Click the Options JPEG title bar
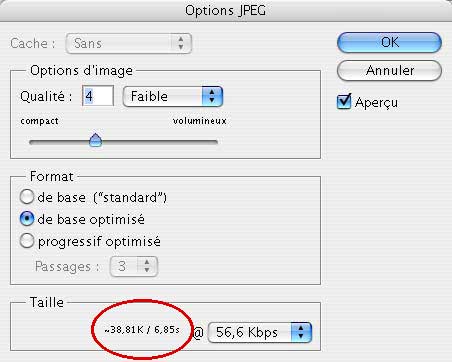The width and height of the screenshot is (452, 362). pos(226,11)
